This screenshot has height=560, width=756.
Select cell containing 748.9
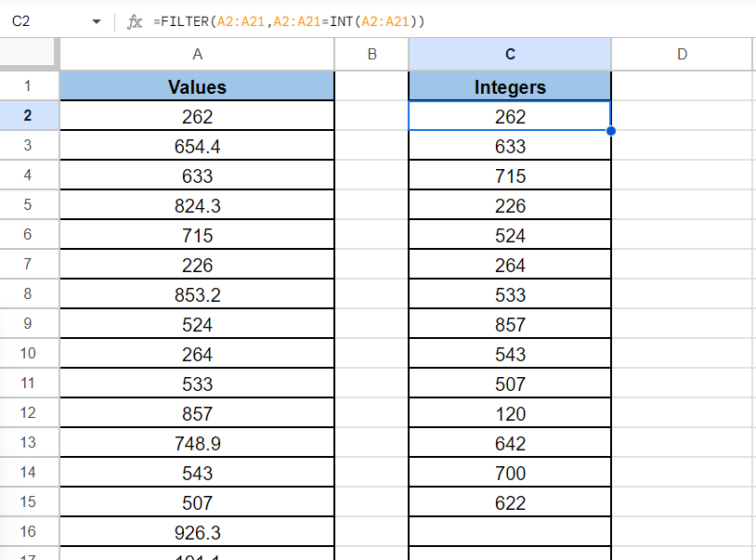pos(197,443)
